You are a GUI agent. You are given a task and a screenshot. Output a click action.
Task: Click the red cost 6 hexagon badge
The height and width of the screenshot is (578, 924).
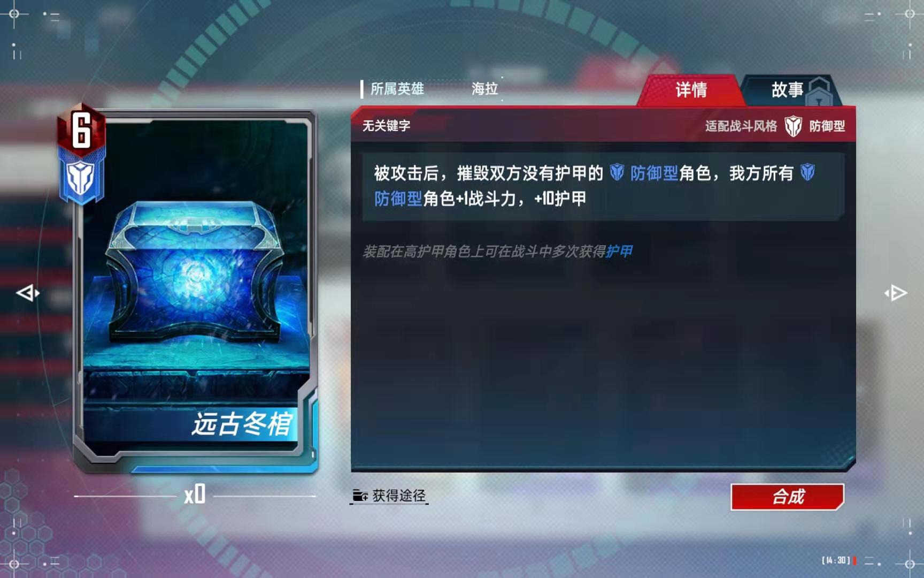(x=81, y=128)
